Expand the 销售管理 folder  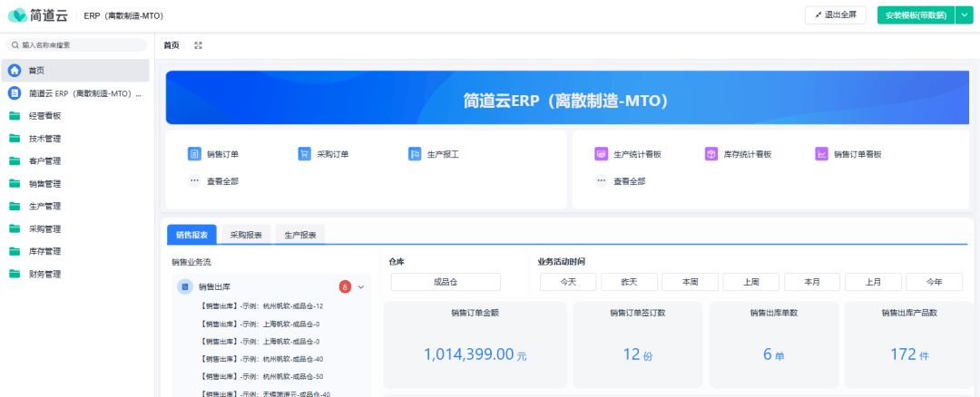[75, 183]
